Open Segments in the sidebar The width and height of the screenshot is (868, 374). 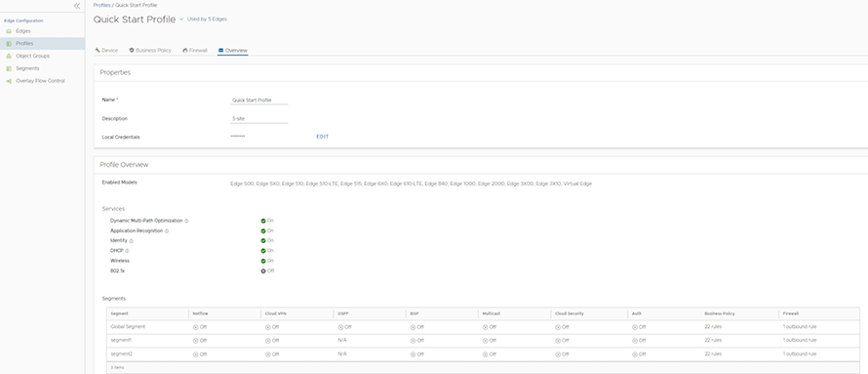pyautogui.click(x=27, y=68)
